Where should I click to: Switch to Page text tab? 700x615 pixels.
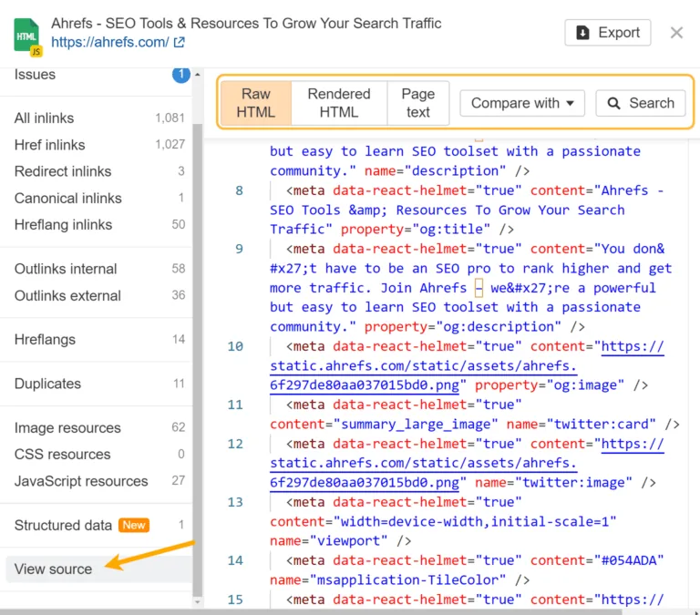(417, 103)
